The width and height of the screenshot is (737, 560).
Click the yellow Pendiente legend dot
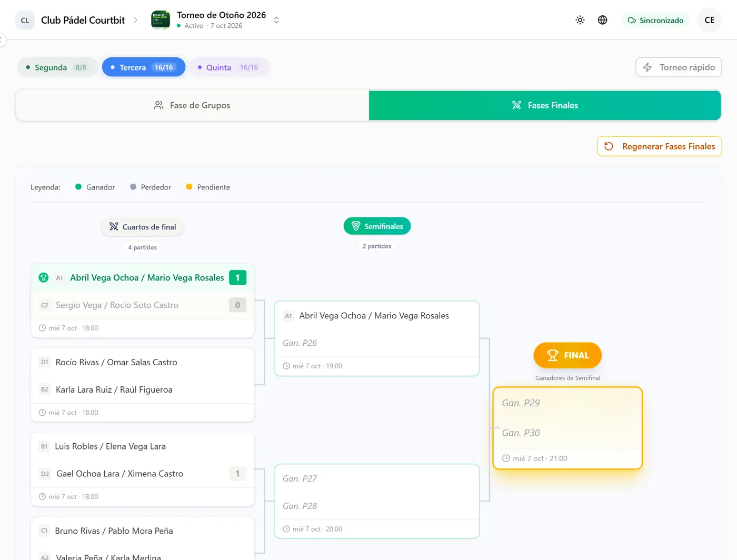pyautogui.click(x=189, y=187)
